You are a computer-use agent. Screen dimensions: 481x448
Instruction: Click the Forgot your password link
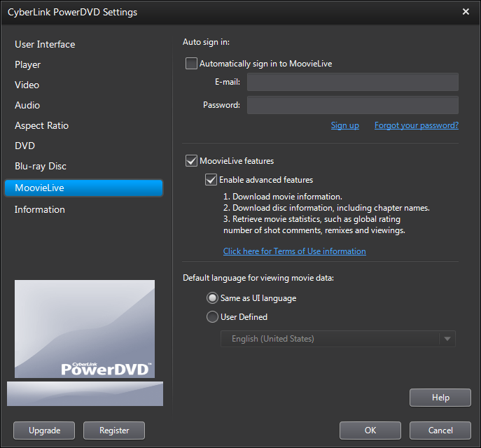pyautogui.click(x=416, y=125)
